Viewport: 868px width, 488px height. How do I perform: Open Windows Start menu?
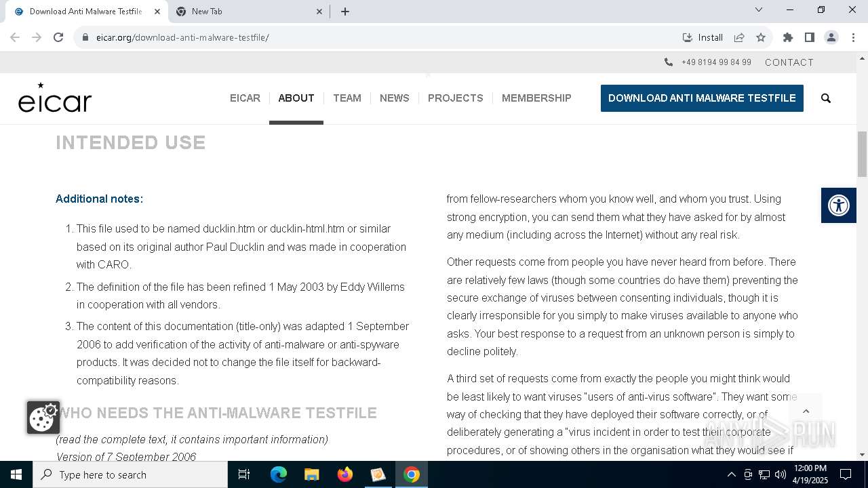point(16,474)
